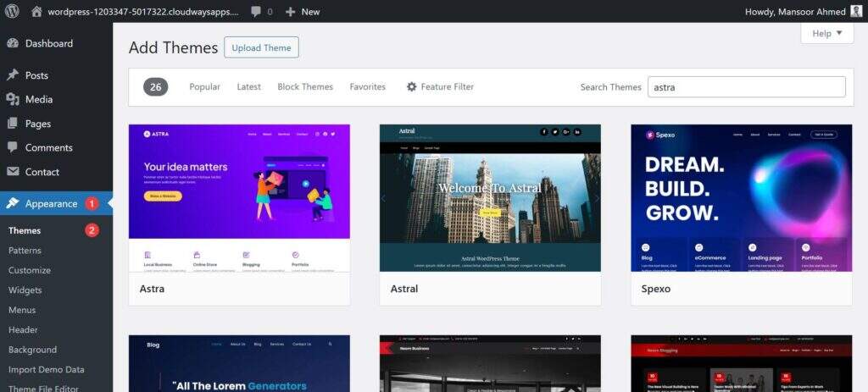Switch to Block Themes tab
The image size is (868, 392).
pos(305,87)
